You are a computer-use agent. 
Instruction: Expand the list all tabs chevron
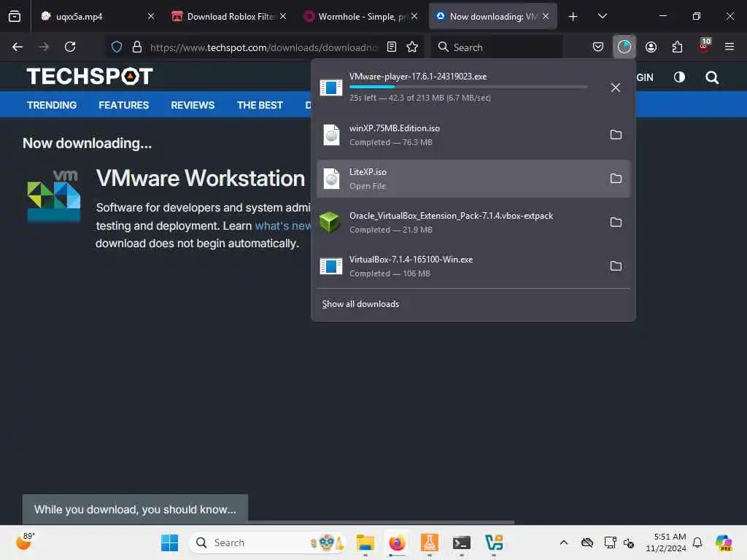tap(602, 16)
